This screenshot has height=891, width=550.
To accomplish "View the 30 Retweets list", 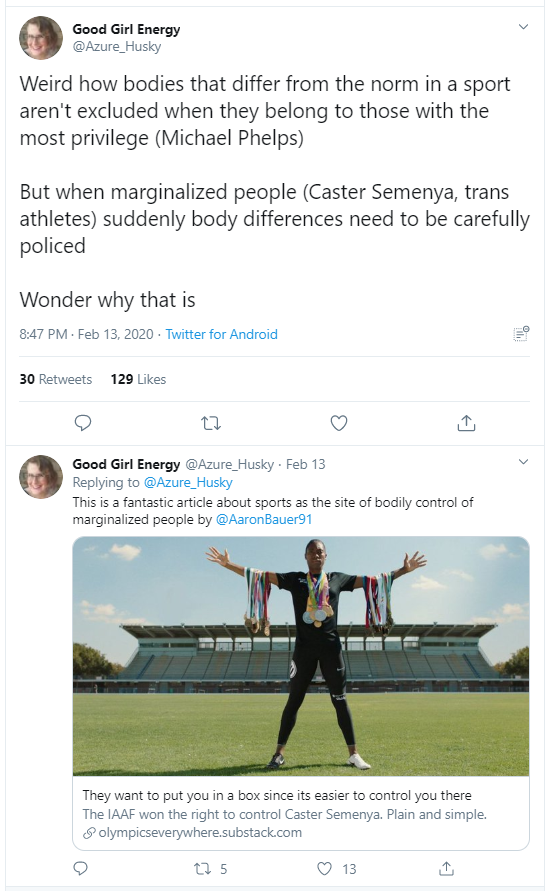I will pyautogui.click(x=56, y=379).
